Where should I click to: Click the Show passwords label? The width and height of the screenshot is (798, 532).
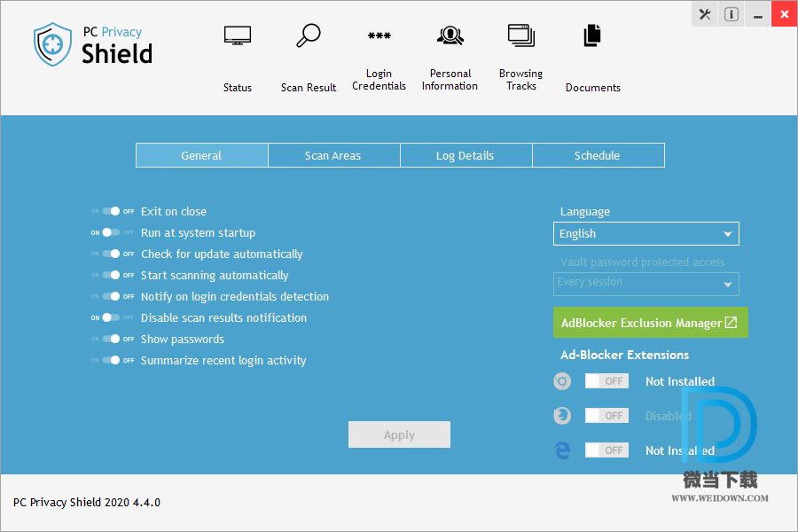[x=182, y=339]
